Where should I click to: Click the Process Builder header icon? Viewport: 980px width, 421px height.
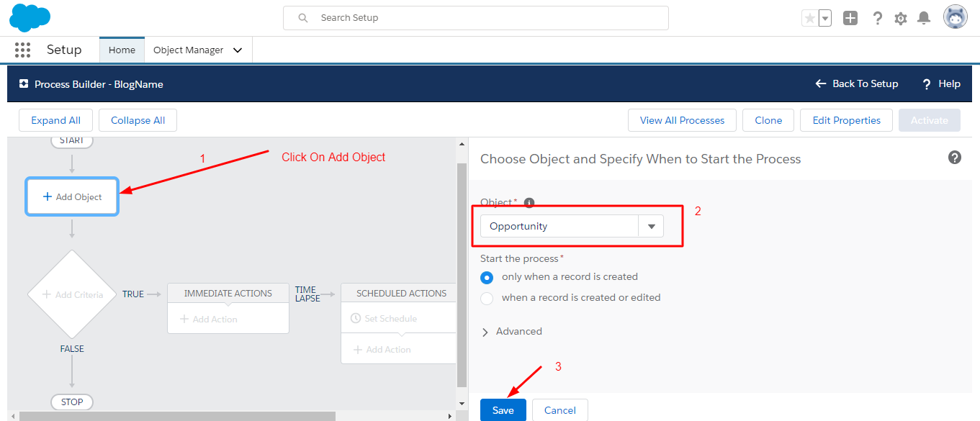24,84
